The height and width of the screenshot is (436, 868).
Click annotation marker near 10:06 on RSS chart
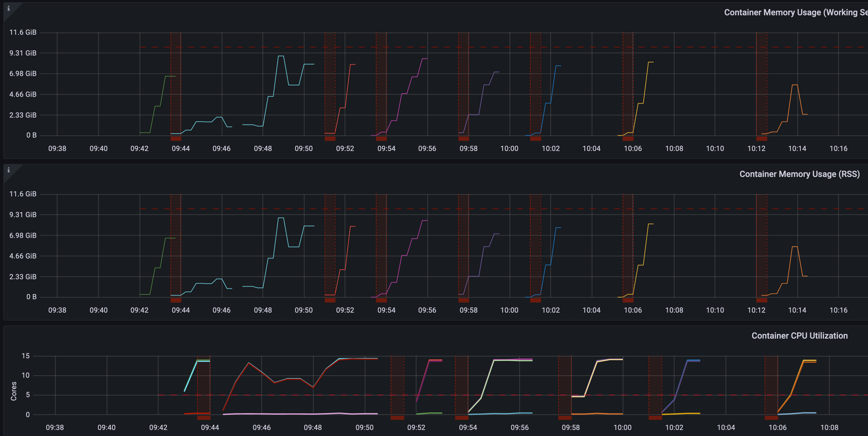tap(628, 300)
